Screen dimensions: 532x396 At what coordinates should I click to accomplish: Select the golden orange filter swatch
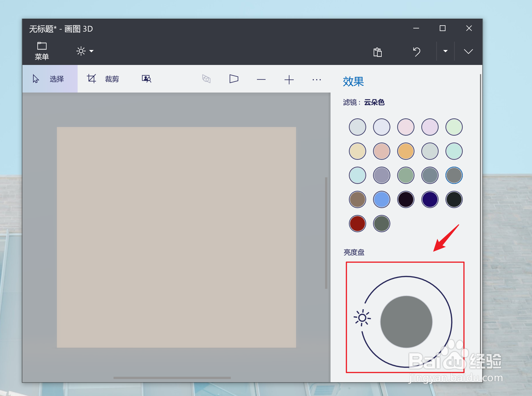pos(406,151)
